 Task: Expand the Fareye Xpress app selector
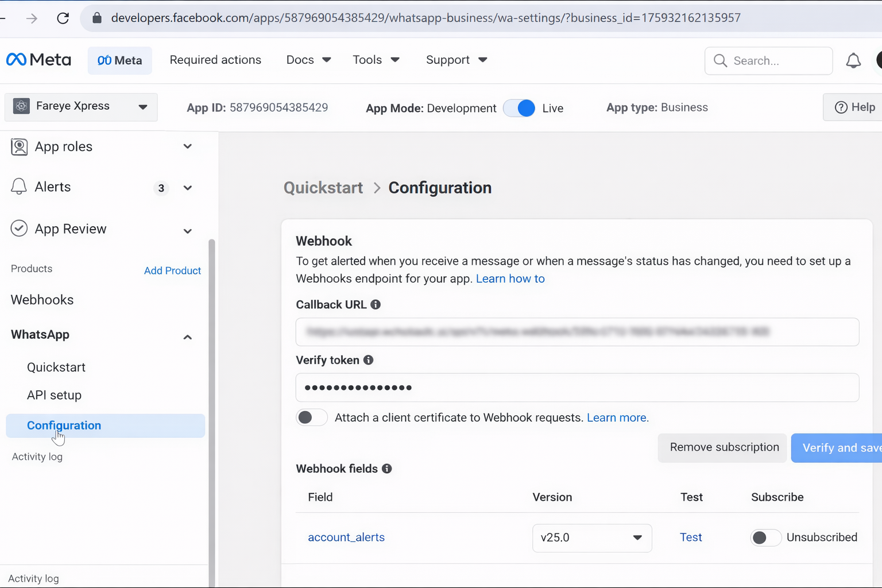coord(142,106)
